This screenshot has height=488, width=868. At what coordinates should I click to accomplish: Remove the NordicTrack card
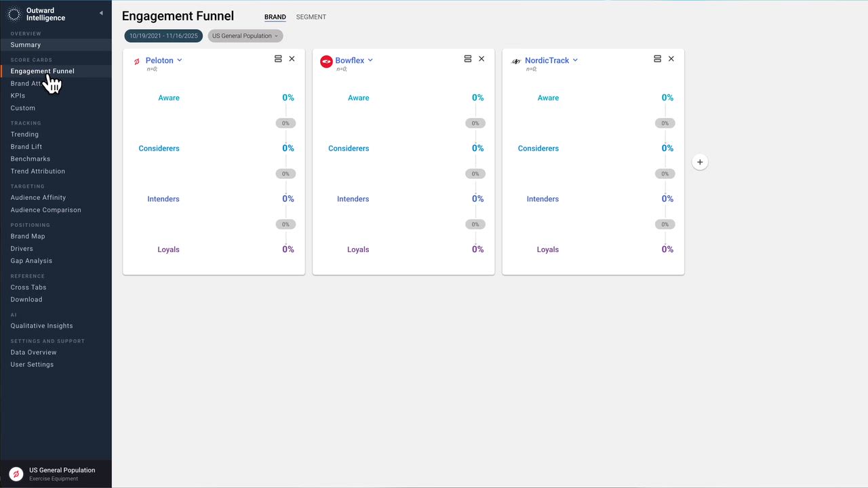671,59
